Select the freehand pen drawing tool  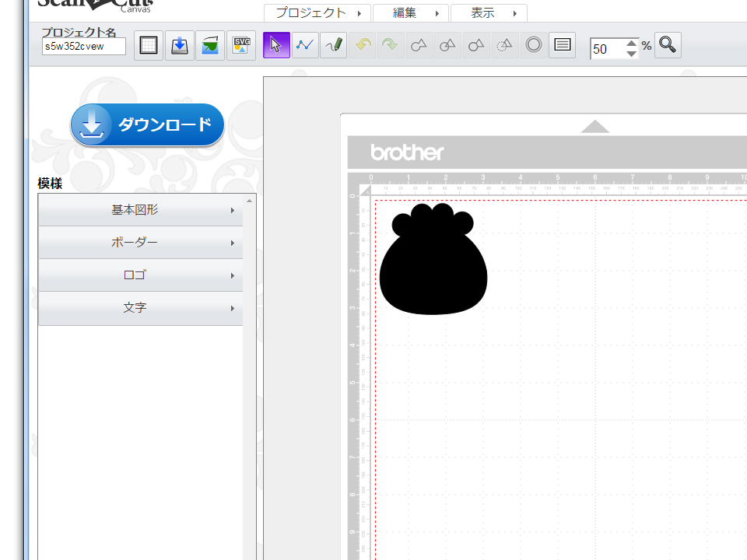(334, 45)
